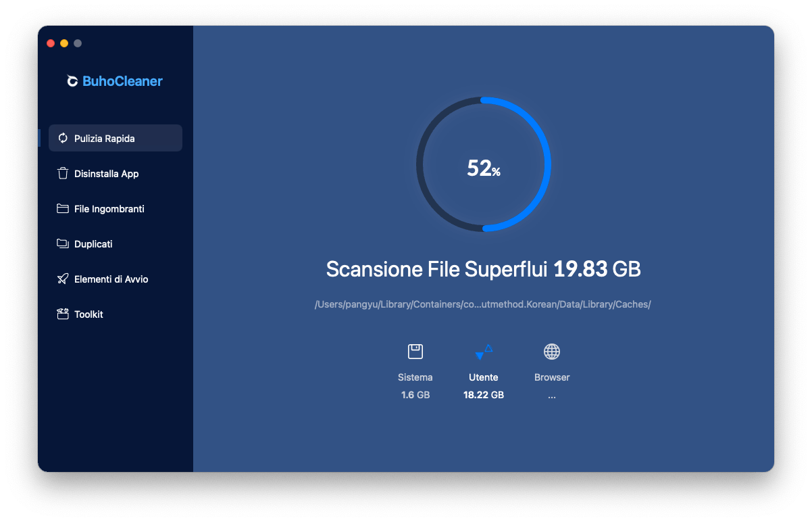812x522 pixels.
Task: Click the 52% scan progress ring
Action: coord(484,165)
